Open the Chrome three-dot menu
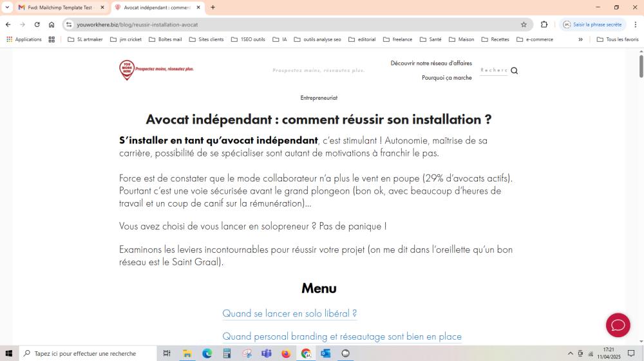The width and height of the screenshot is (644, 361). (635, 24)
